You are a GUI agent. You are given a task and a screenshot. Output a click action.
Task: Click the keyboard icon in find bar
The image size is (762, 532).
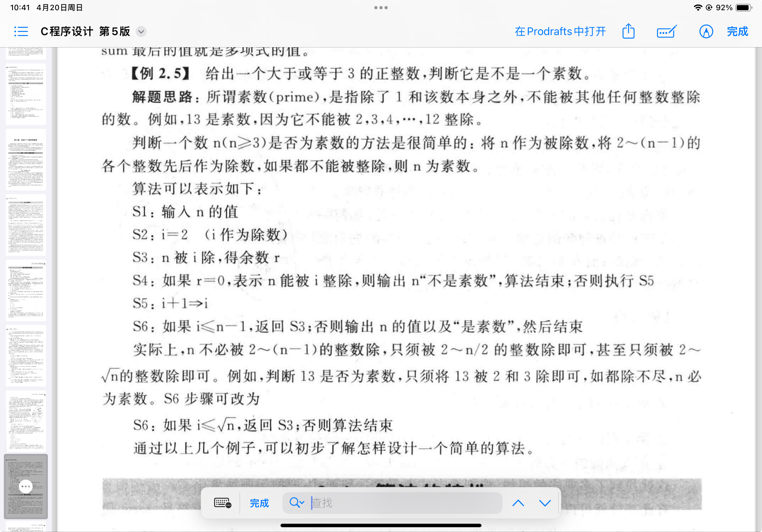click(222, 503)
